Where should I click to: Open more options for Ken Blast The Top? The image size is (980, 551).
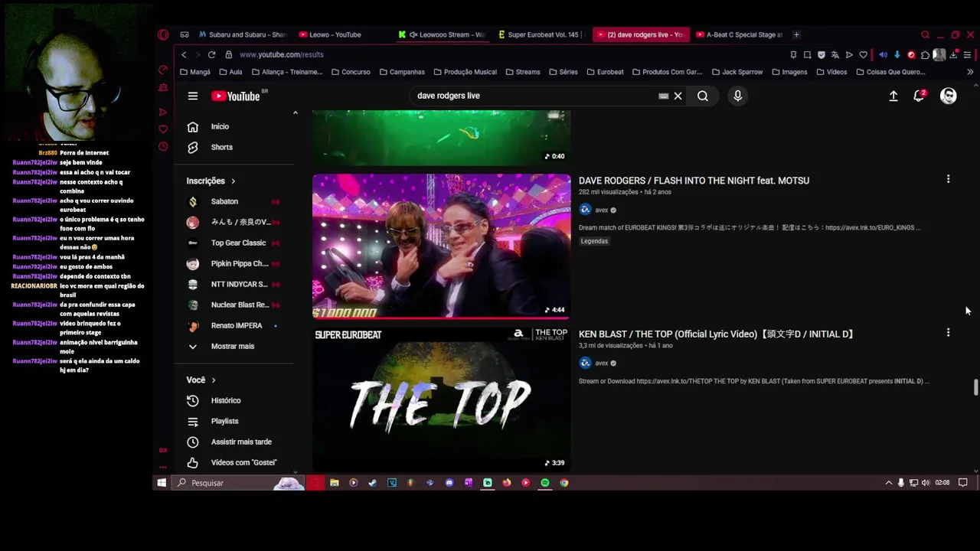click(948, 333)
